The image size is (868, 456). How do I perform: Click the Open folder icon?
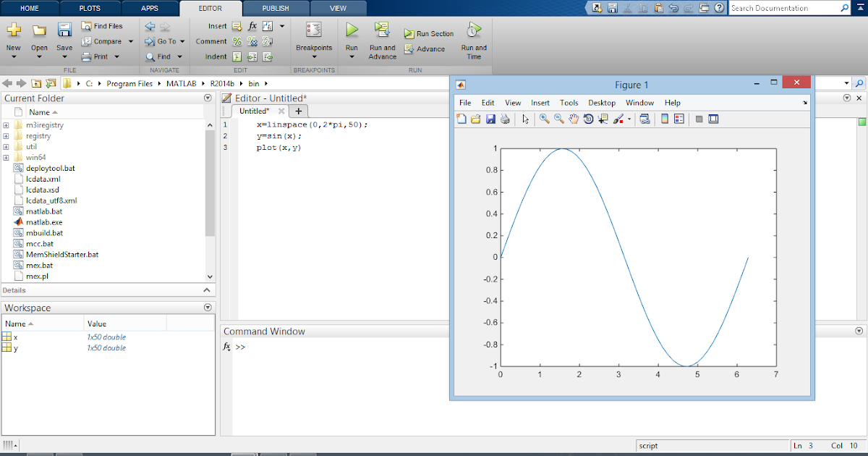pos(39,30)
